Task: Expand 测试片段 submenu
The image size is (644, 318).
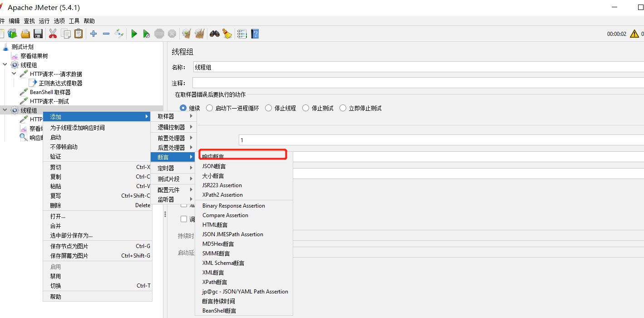Action: point(173,179)
